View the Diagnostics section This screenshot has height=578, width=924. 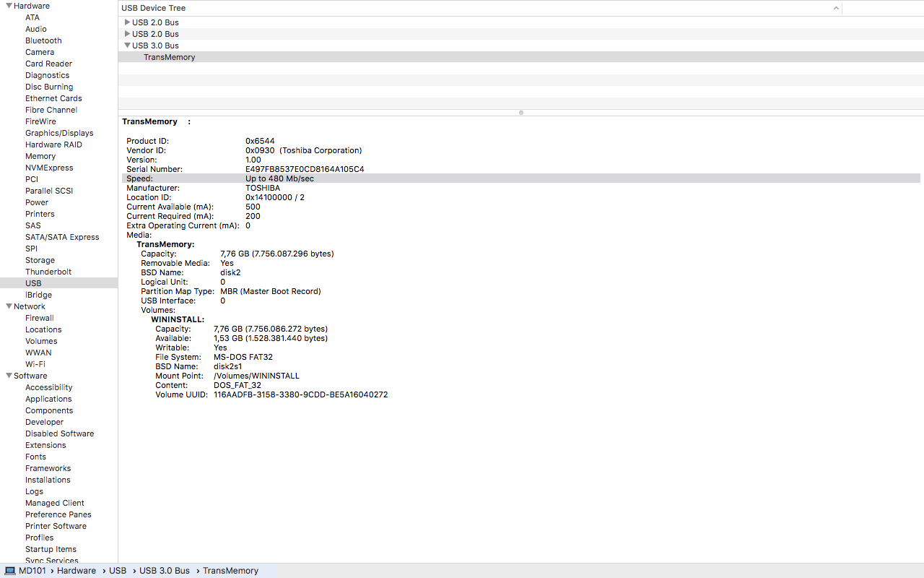48,75
